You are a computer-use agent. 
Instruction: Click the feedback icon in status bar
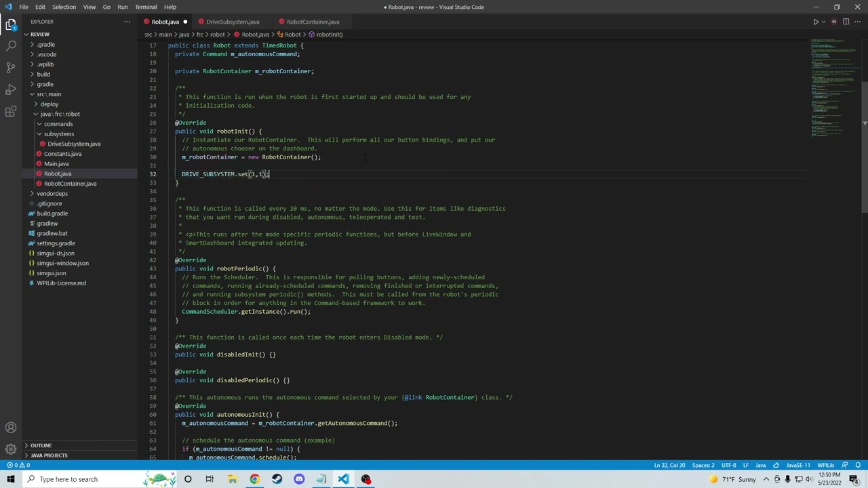point(845,465)
